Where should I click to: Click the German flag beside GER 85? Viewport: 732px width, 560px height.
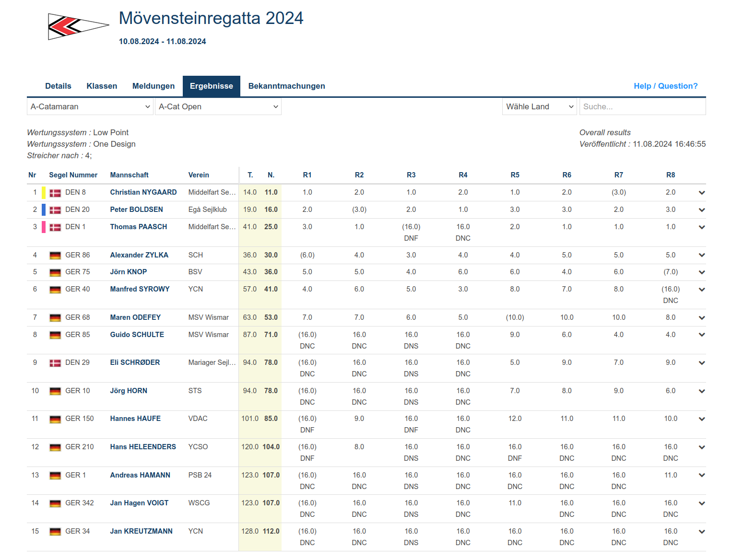(x=55, y=336)
